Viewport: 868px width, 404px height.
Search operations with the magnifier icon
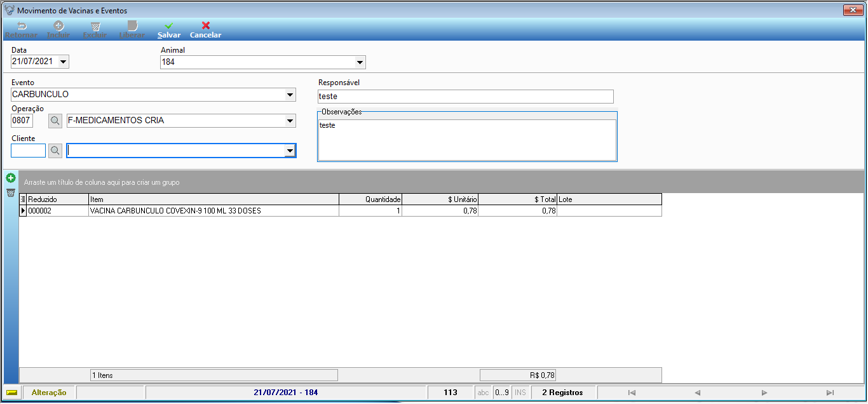pyautogui.click(x=55, y=121)
